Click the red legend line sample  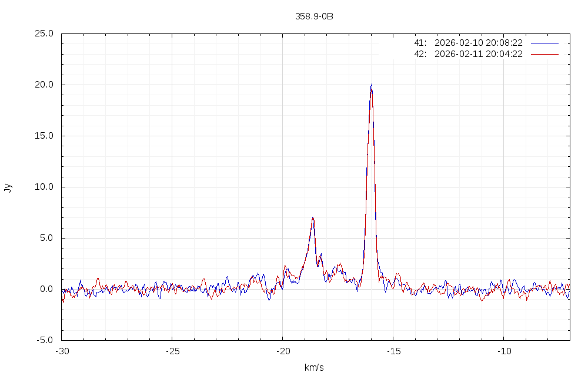coord(544,54)
